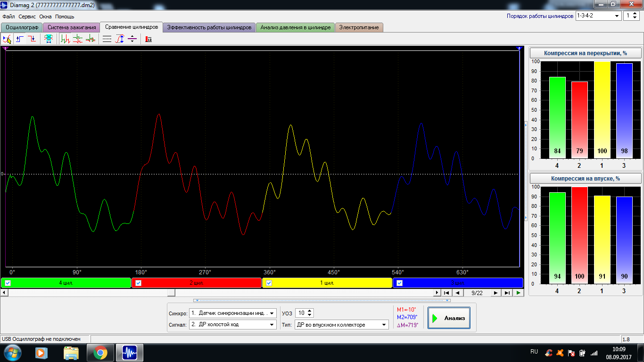Click the three horizontal lines icon
The width and height of the screenshot is (644, 362).
pyautogui.click(x=107, y=39)
